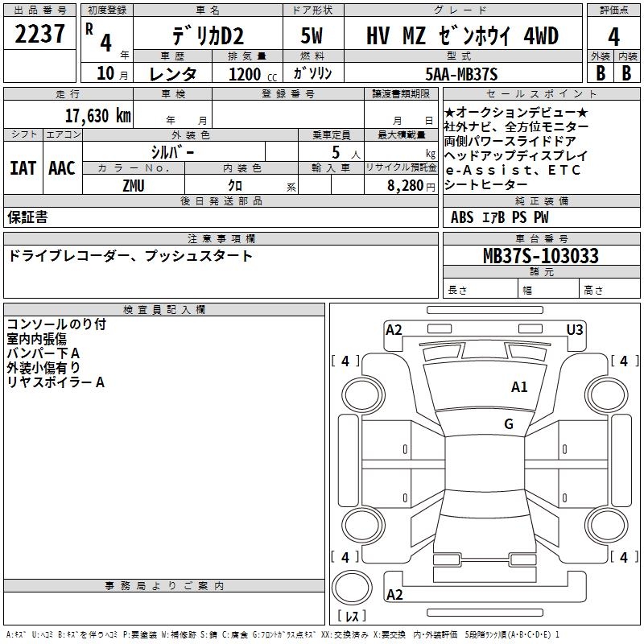Viewport: 644px width, 644px height.
Task: Click displacement 1200 cc
Action: tap(252, 74)
